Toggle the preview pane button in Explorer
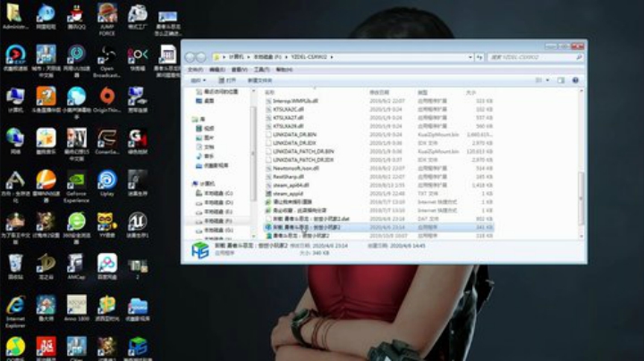Viewport: 644px width, 361px height. (x=561, y=80)
